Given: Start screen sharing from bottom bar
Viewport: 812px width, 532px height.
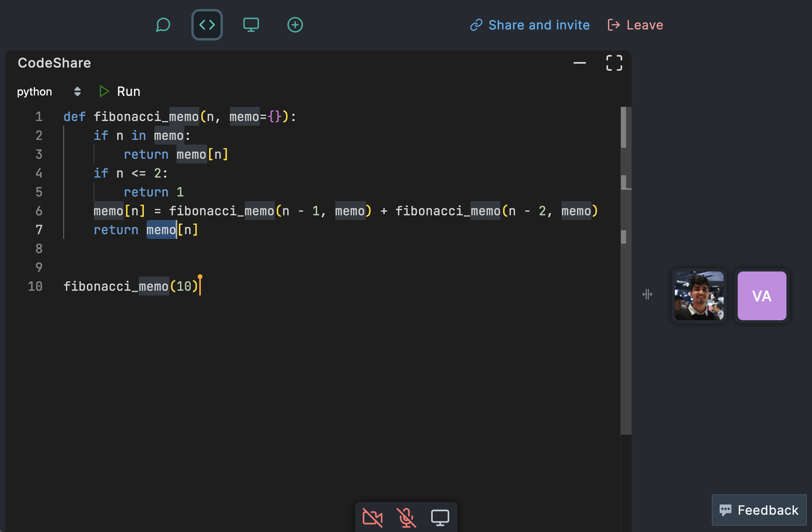Looking at the screenshot, I should (440, 517).
